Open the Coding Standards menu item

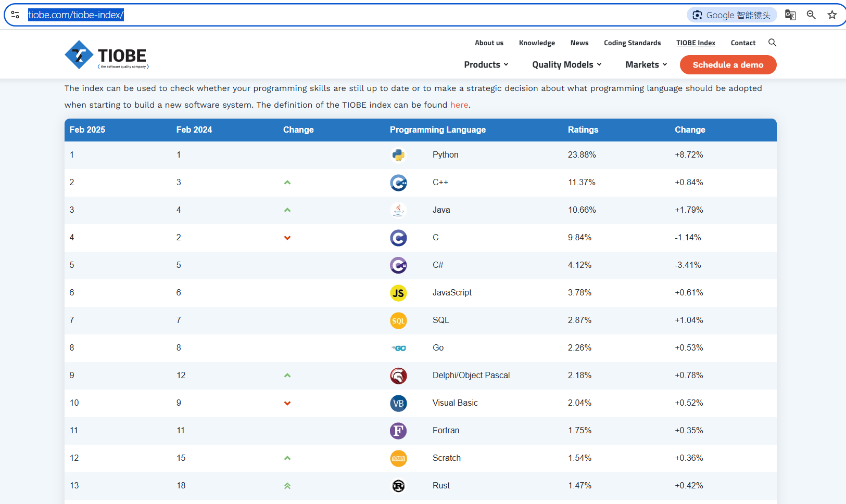point(633,43)
